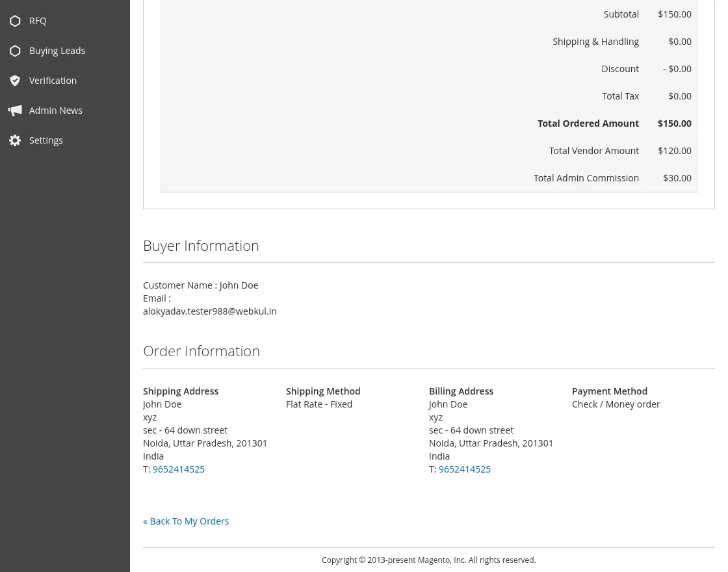Click the RFQ hexagon icon in sidebar

point(15,21)
